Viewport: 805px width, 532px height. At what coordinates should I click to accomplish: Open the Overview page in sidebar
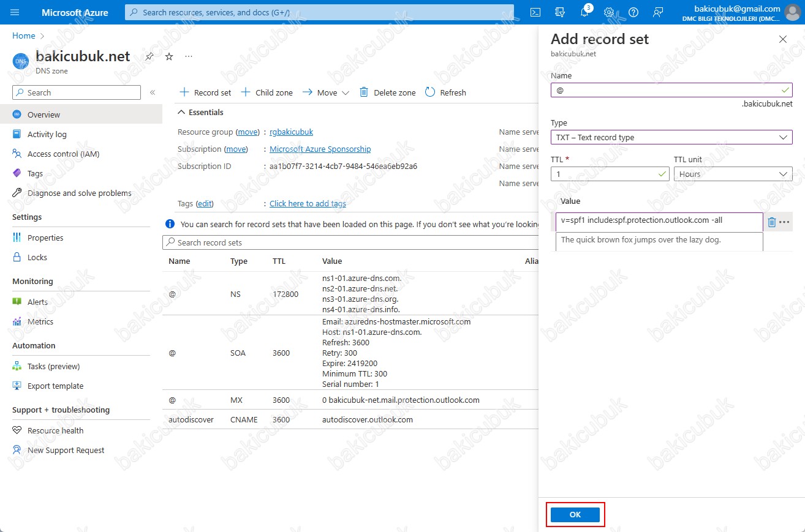point(81,114)
